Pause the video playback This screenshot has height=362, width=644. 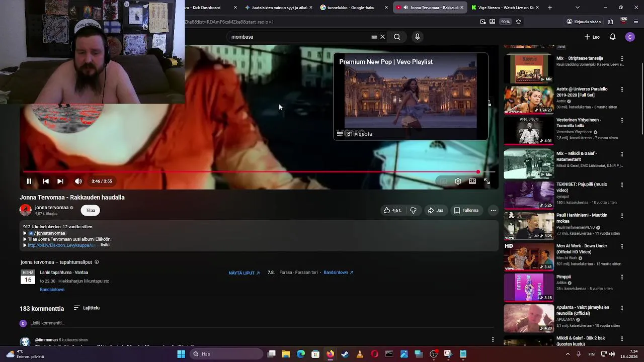coord(29,181)
